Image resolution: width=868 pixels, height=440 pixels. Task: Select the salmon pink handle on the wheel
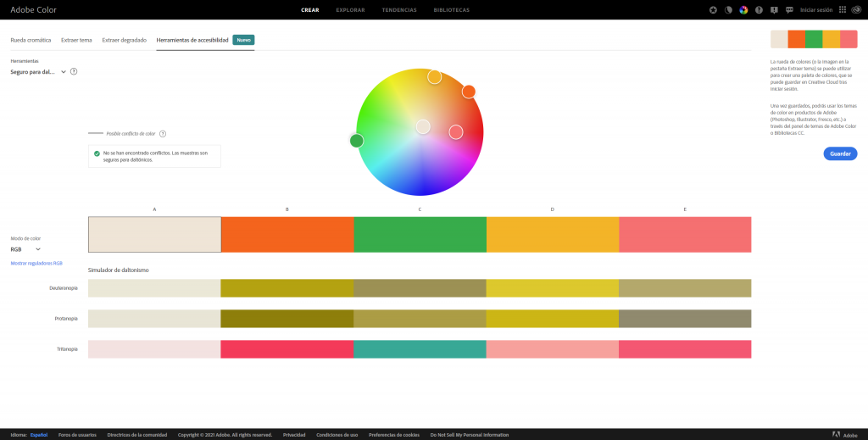[x=455, y=131]
